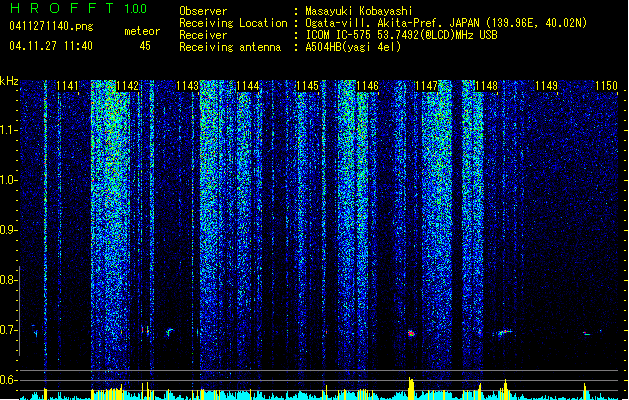Click the 1143 time marker
This screenshot has height=400, width=629.
[x=187, y=86]
